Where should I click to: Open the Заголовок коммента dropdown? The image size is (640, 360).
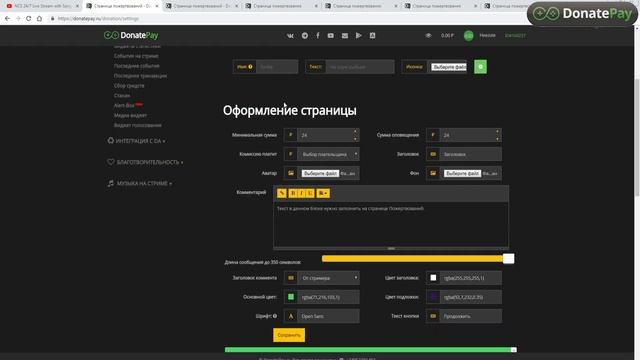pos(329,278)
